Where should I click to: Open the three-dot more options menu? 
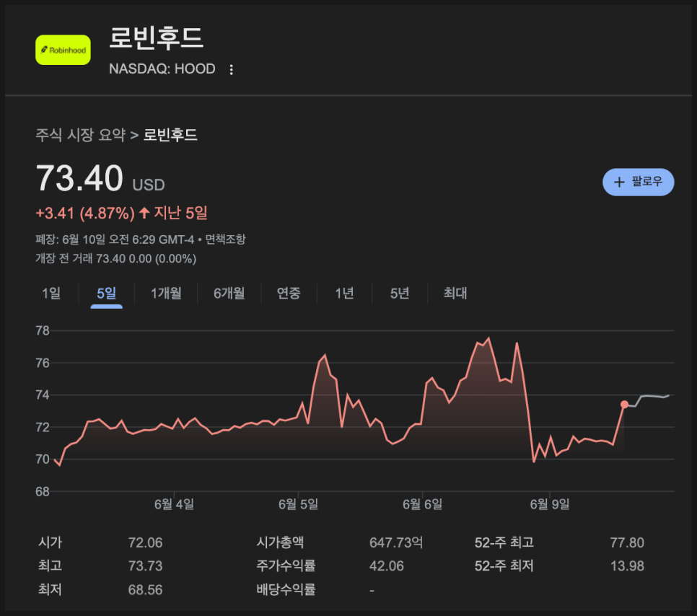[231, 69]
